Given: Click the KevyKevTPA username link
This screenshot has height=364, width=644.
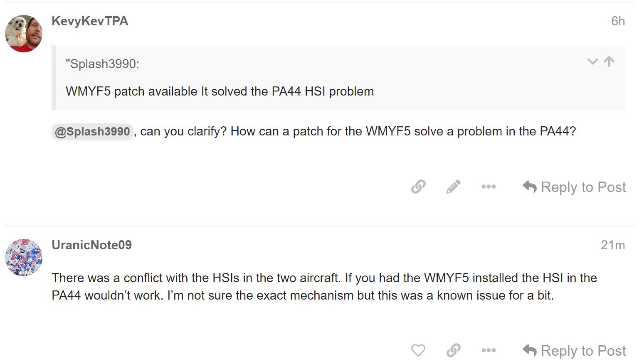Looking at the screenshot, I should pos(90,21).
